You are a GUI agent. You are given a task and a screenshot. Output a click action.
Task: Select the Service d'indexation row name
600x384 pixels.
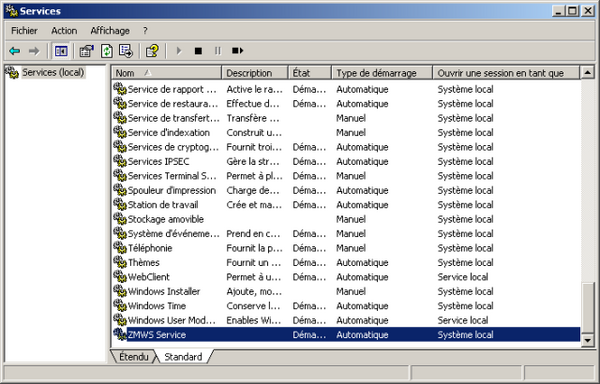point(169,133)
